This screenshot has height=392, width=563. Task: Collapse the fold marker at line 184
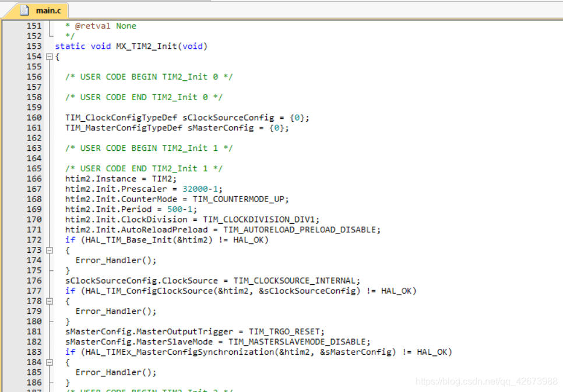tap(50, 362)
